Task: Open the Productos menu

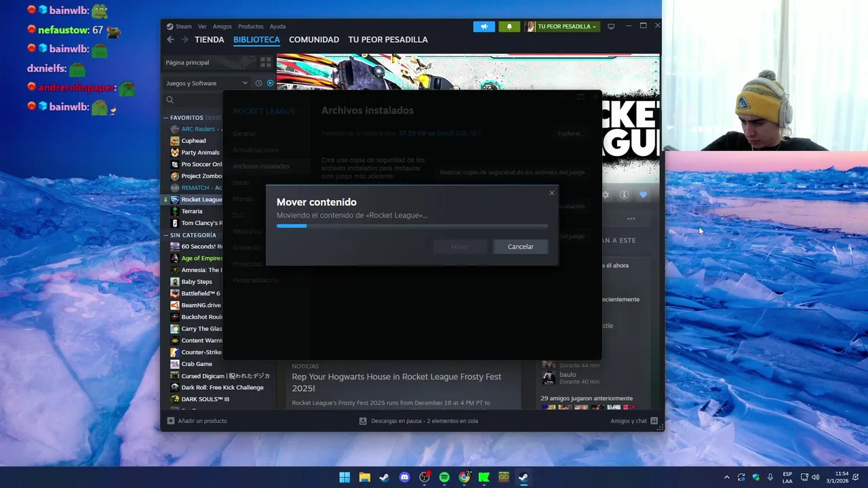Action: click(250, 26)
